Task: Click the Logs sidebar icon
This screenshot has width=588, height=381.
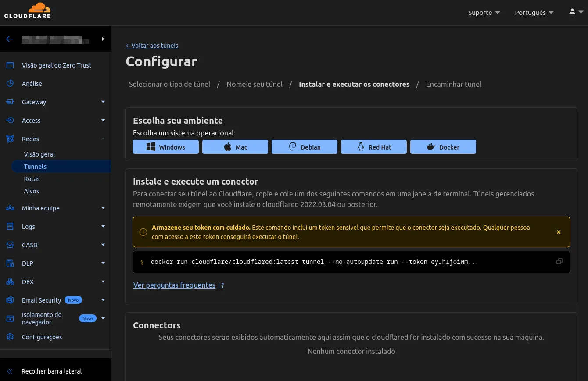Action: click(x=10, y=227)
